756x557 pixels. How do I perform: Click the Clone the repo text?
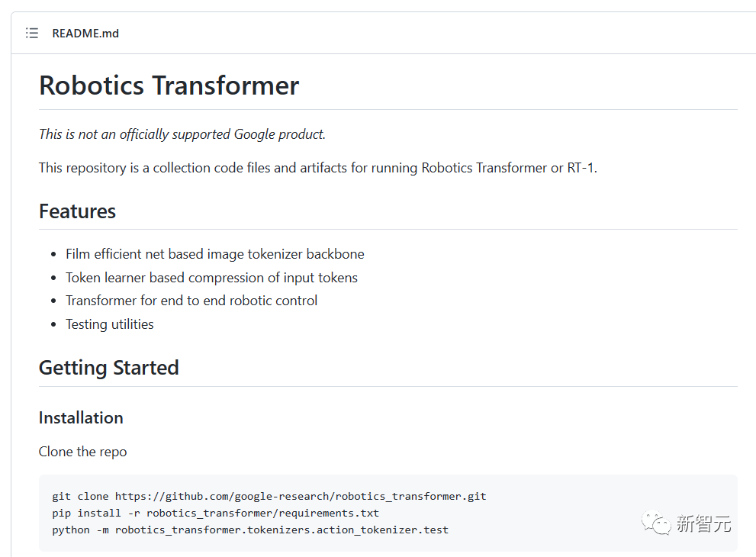click(x=82, y=452)
